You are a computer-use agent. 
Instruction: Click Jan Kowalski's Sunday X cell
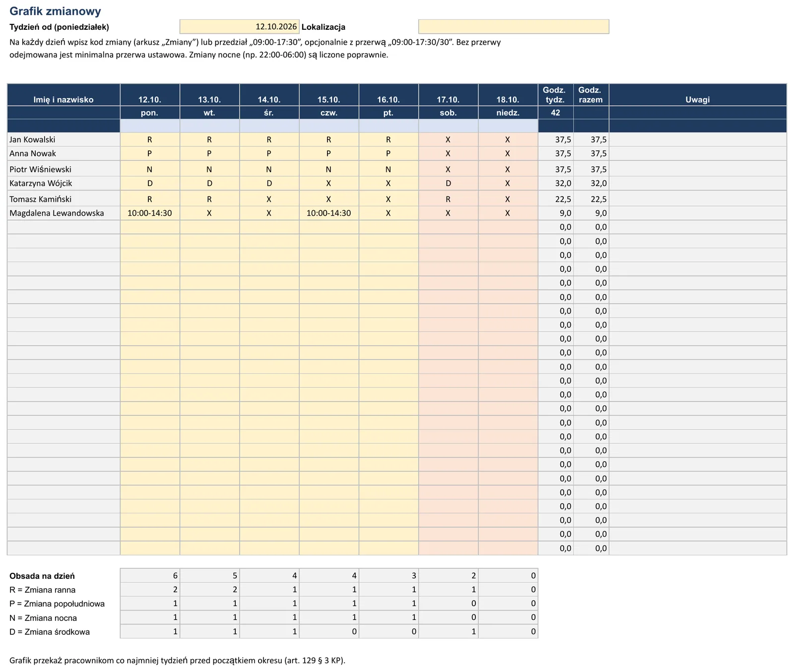pos(508,140)
